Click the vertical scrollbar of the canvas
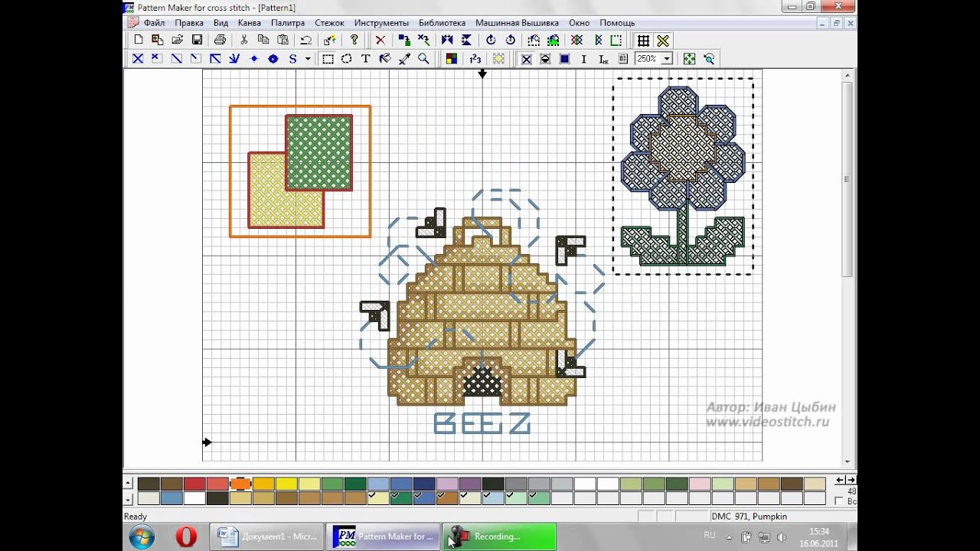Screen dimensions: 980x551 (847, 268)
